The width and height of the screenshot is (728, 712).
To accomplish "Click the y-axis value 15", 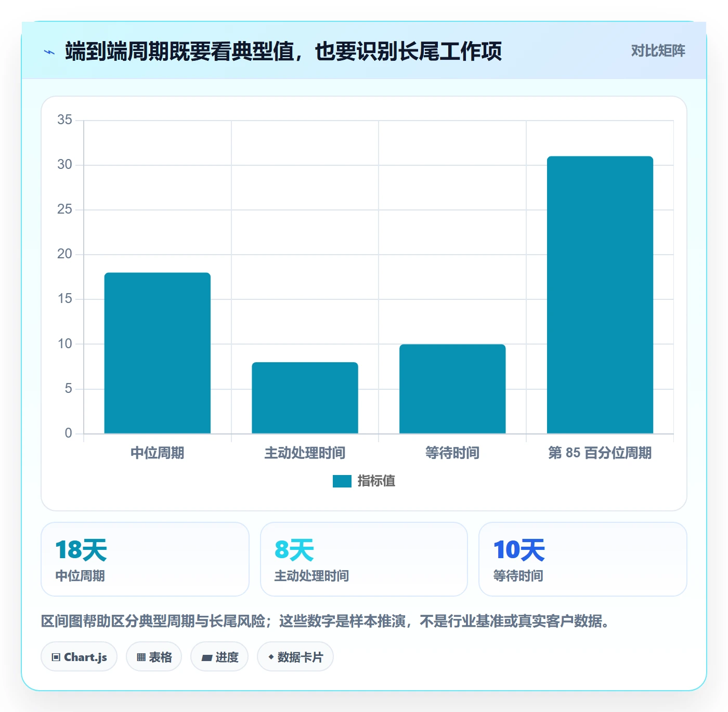I will 65,299.
